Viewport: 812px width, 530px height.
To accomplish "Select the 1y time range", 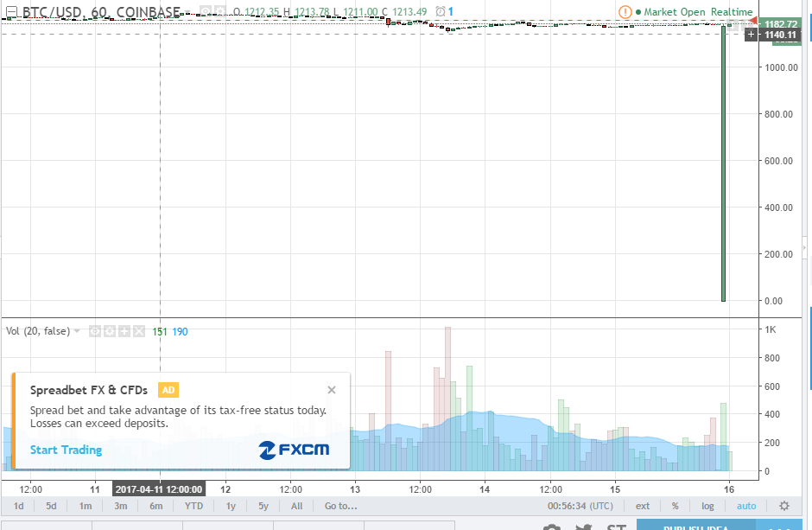I will pyautogui.click(x=231, y=506).
